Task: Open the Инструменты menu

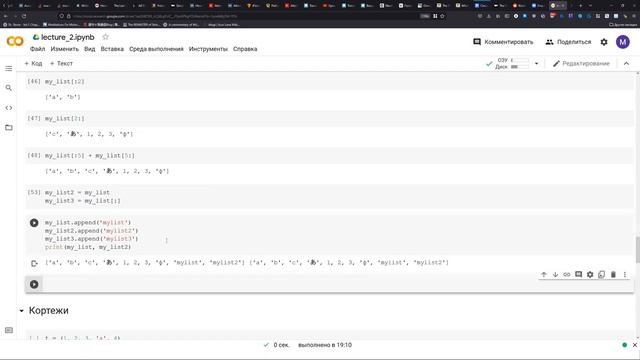Action: tap(208, 49)
